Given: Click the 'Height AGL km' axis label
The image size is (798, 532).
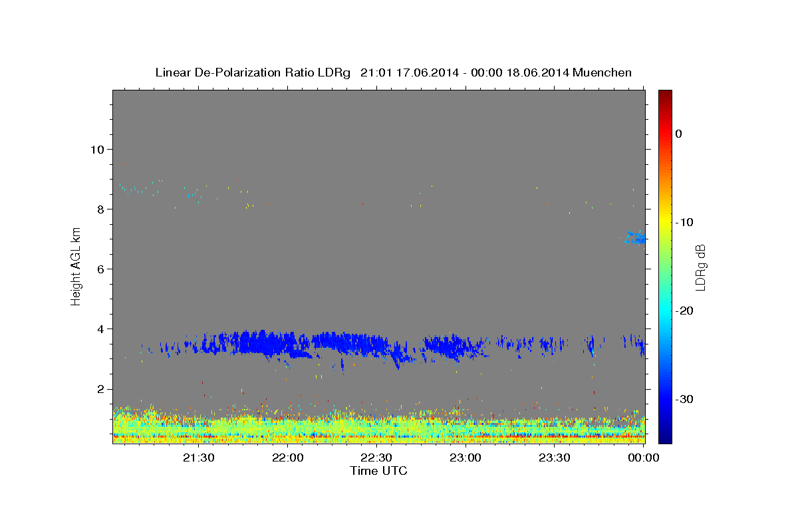Looking at the screenshot, I should [x=76, y=265].
